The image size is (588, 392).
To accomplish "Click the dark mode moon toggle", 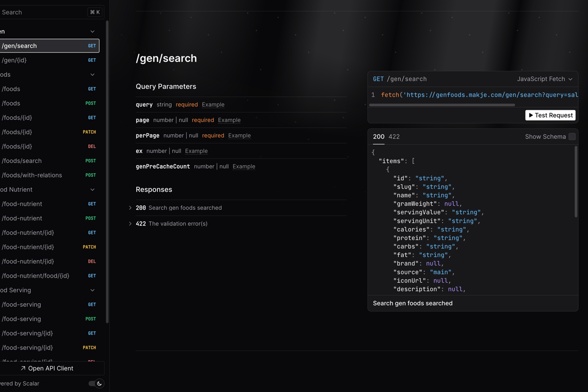I will pyautogui.click(x=98, y=384).
